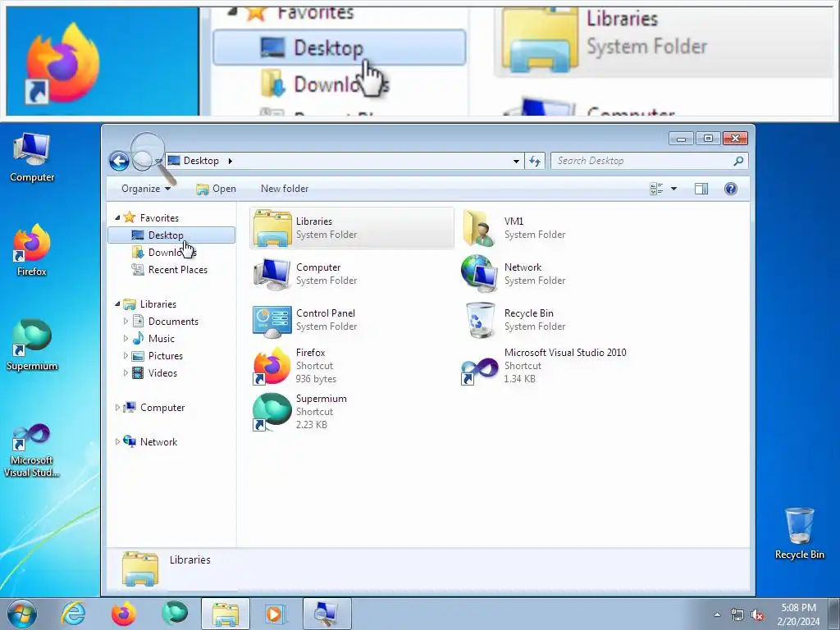Select the Network system folder in file list
840x630 pixels.
pyautogui.click(x=514, y=274)
